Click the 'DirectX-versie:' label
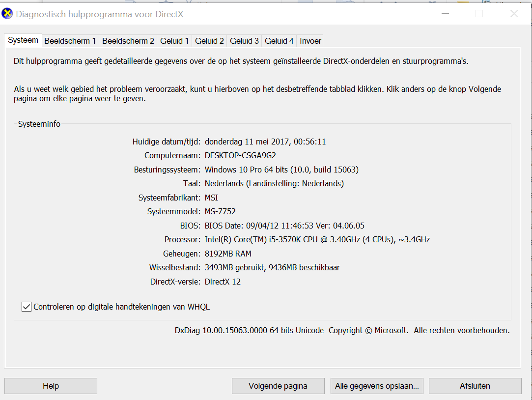 (175, 282)
